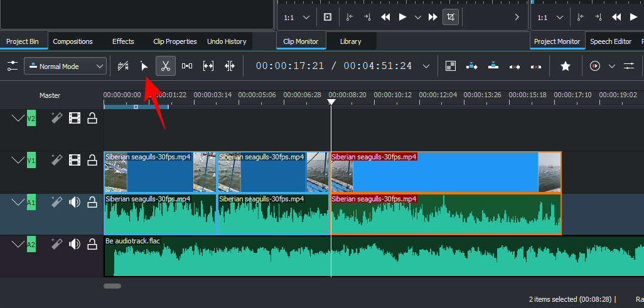The height and width of the screenshot is (308, 644).
Task: Hide video on track V2
Action: (x=75, y=118)
